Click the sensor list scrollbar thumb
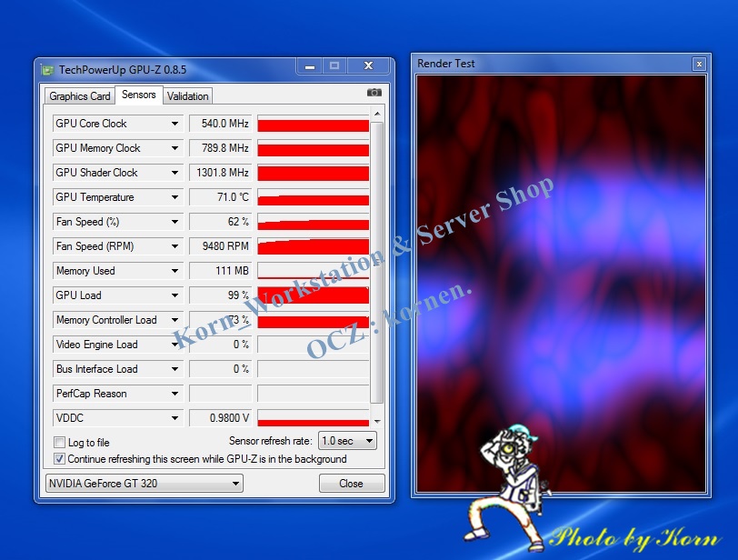738x560 pixels. [x=377, y=263]
